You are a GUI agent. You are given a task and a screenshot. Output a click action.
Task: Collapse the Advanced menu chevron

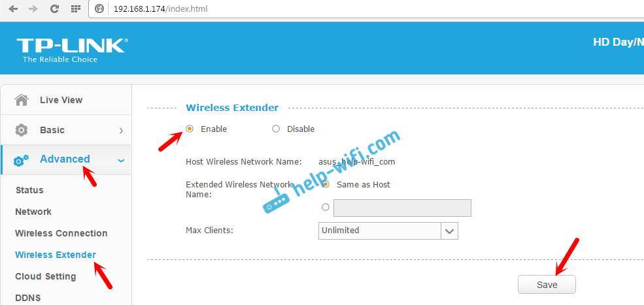click(121, 161)
